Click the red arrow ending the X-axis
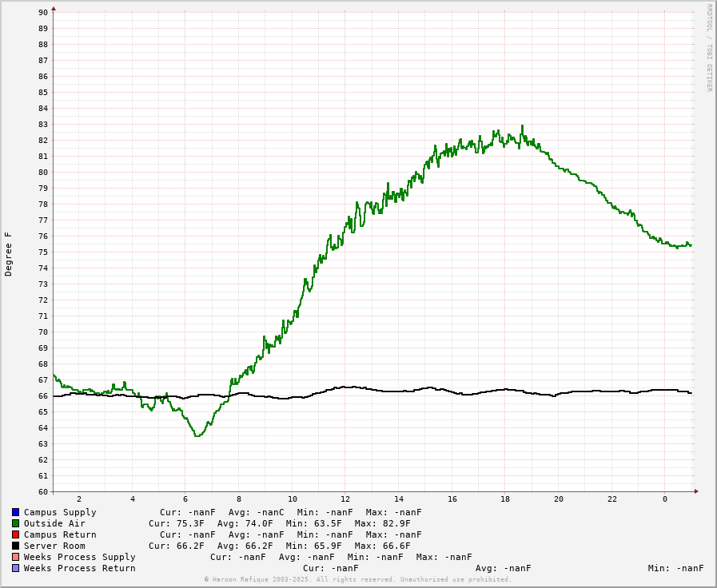The height and width of the screenshot is (588, 717). click(696, 491)
